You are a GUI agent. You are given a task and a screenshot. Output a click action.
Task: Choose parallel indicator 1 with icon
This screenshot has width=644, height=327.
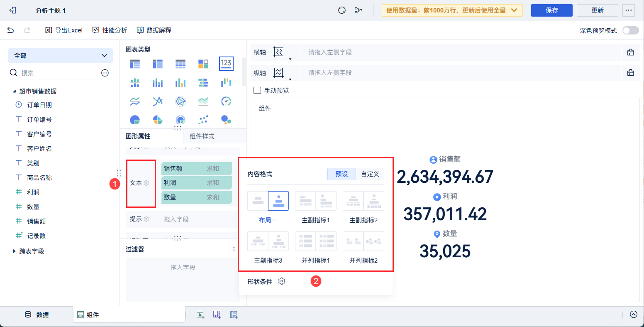tap(326, 241)
